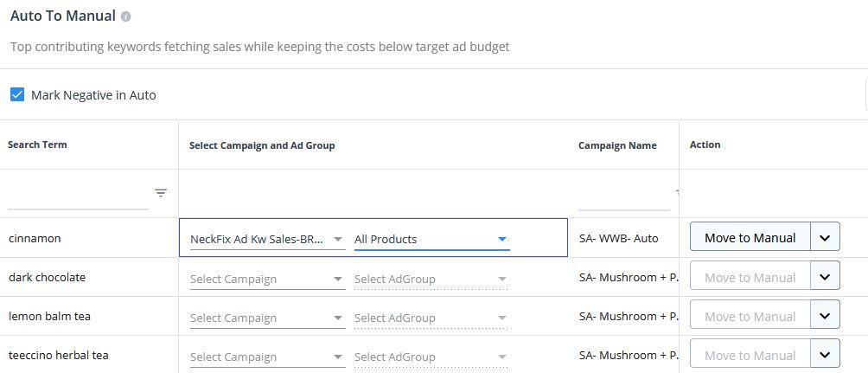
Task: Expand action arrow for dark chocolate row
Action: 825,277
